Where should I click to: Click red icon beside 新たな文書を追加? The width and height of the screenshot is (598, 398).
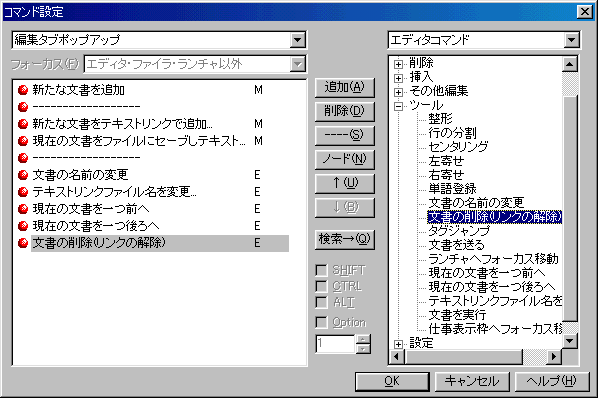[23, 90]
